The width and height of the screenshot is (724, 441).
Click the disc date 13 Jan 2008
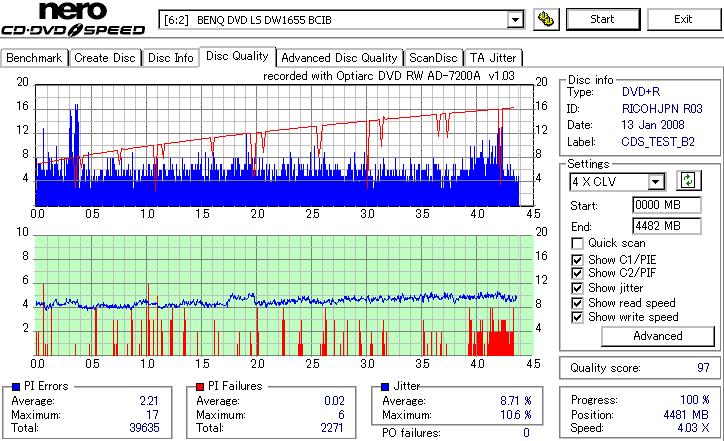click(653, 125)
